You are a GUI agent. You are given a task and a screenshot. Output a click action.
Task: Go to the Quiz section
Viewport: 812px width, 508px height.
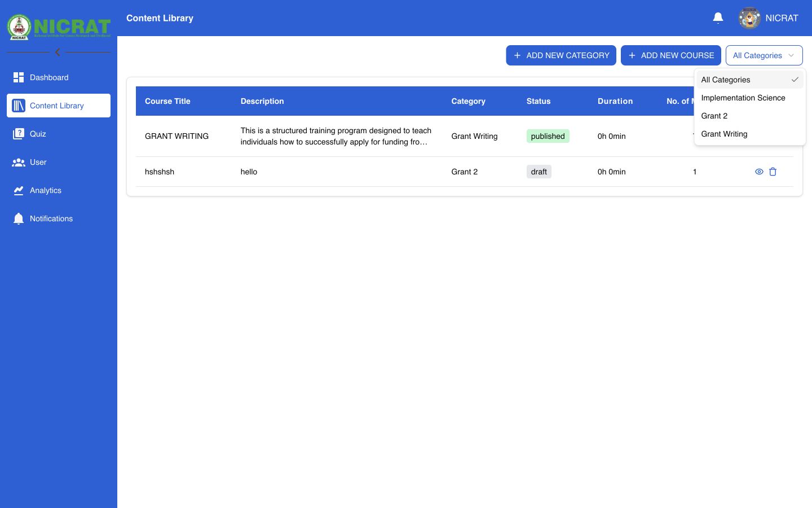pos(59,134)
